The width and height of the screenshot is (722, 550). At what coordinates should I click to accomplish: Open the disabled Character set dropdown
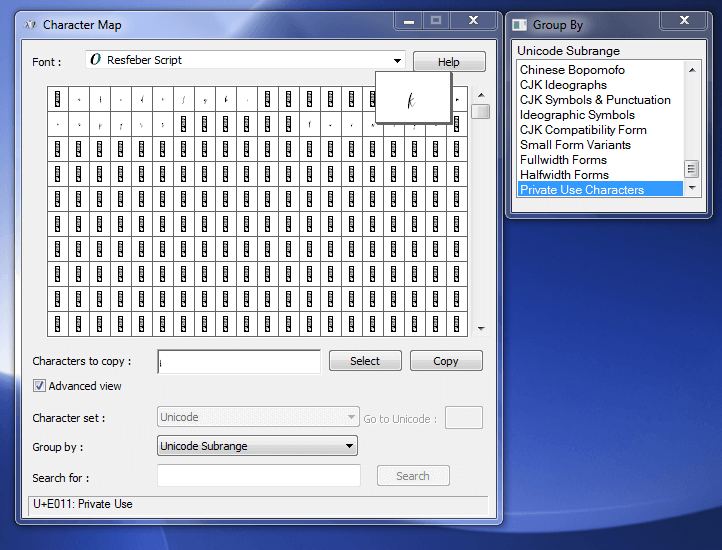258,417
